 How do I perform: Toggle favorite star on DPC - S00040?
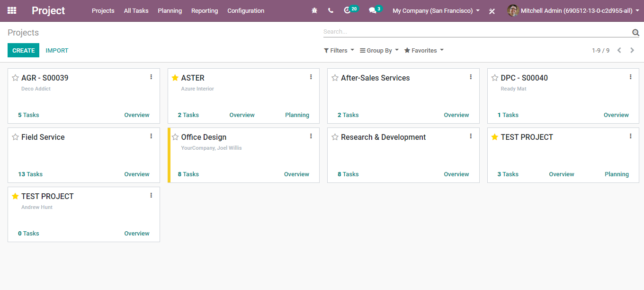[495, 78]
